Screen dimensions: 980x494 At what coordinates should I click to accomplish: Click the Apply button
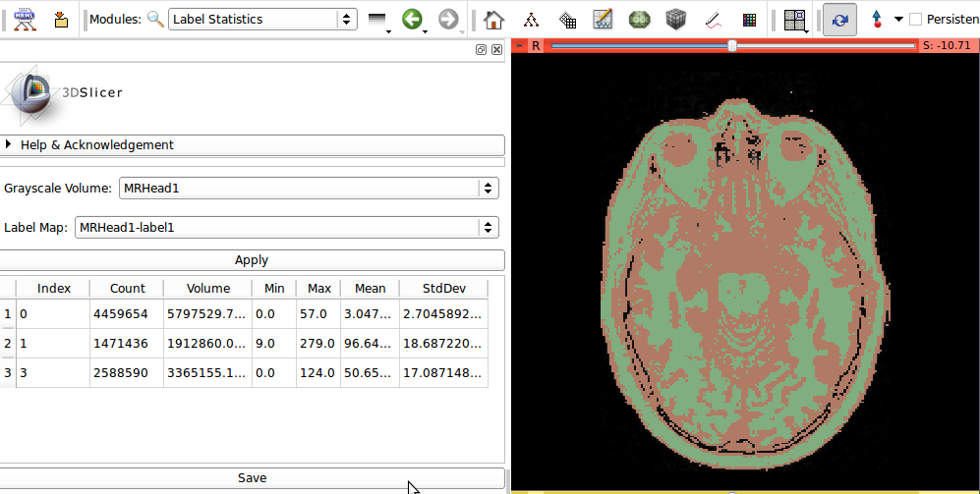(x=252, y=260)
